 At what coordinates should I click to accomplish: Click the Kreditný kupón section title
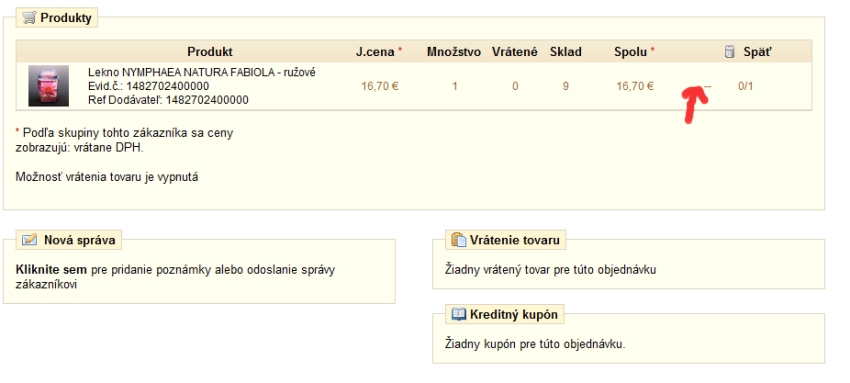514,314
